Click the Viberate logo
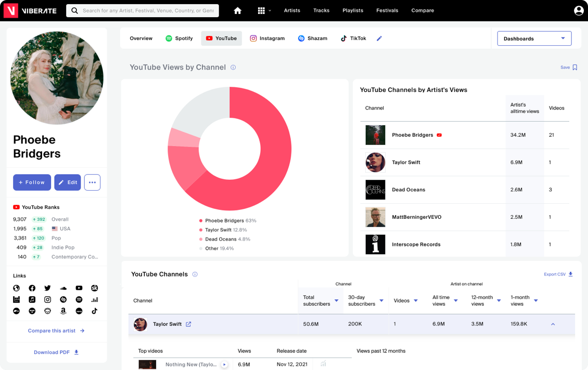This screenshot has height=370, width=588. point(30,10)
